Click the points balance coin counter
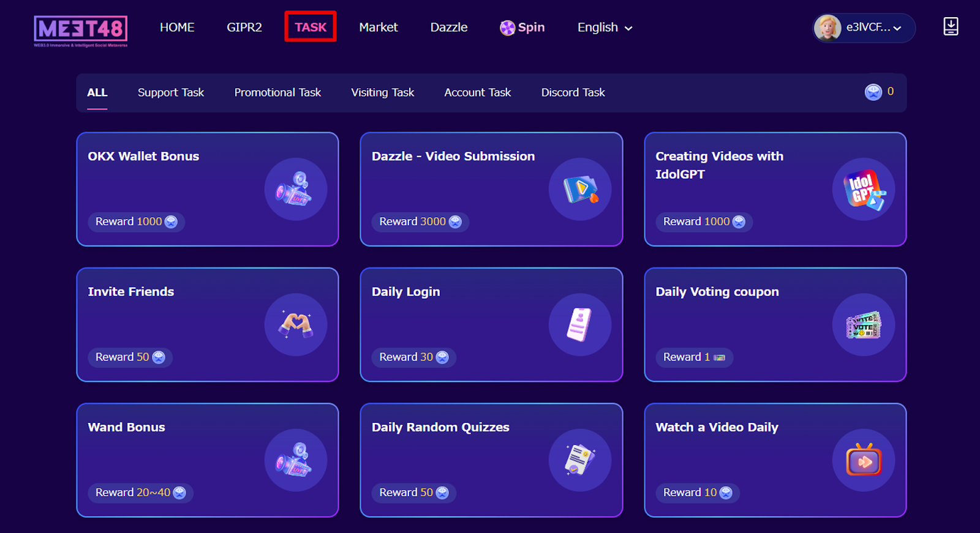Screen dimensions: 980x533 (x=879, y=92)
